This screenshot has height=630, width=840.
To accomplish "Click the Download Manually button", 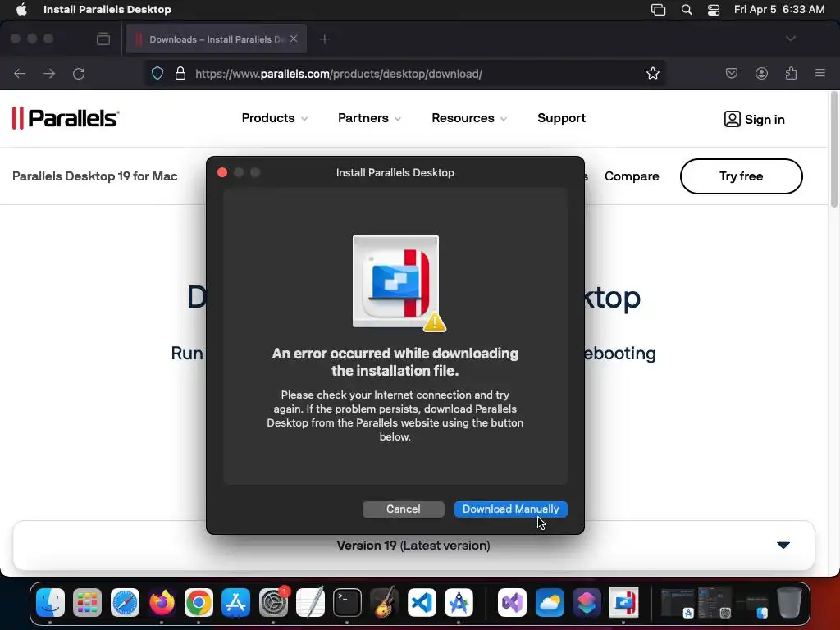I will (510, 509).
